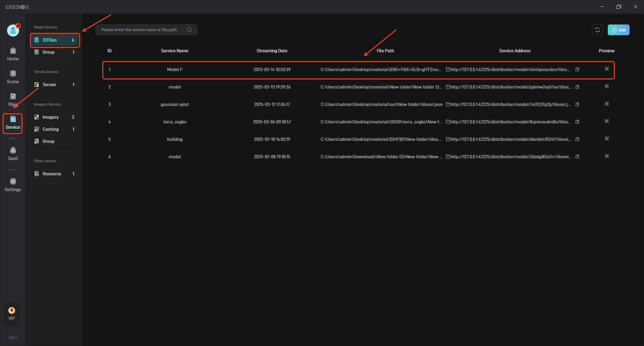The image size is (644, 346).
Task: Copy service address for model row 6
Action: pyautogui.click(x=577, y=157)
